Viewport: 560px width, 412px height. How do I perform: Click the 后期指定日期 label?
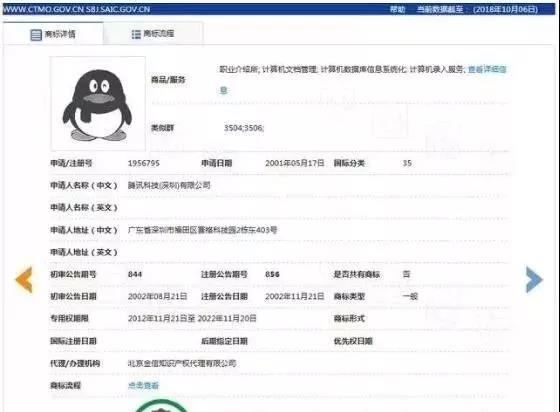(x=224, y=341)
